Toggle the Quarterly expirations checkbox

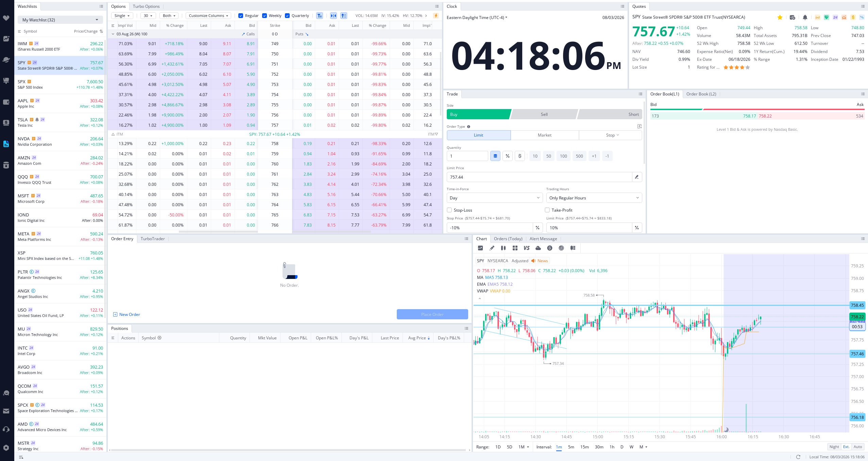click(287, 16)
